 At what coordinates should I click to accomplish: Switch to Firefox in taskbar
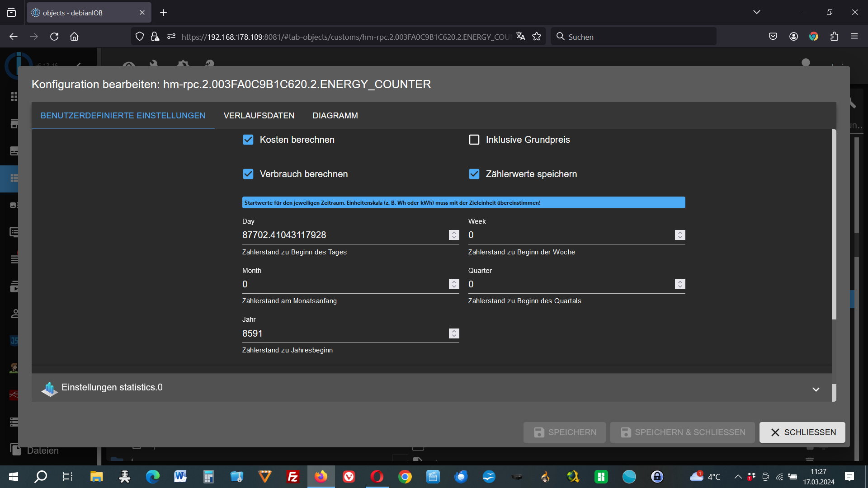pyautogui.click(x=321, y=477)
